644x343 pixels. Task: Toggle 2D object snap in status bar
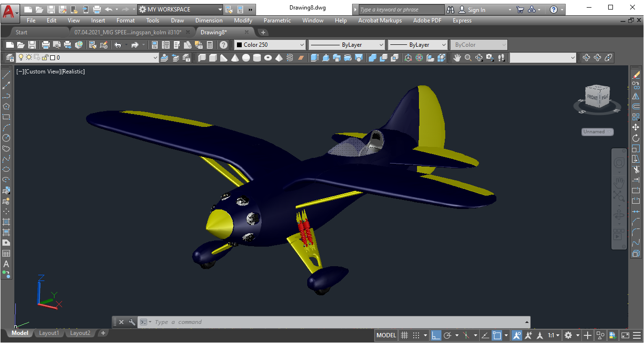pos(497,335)
